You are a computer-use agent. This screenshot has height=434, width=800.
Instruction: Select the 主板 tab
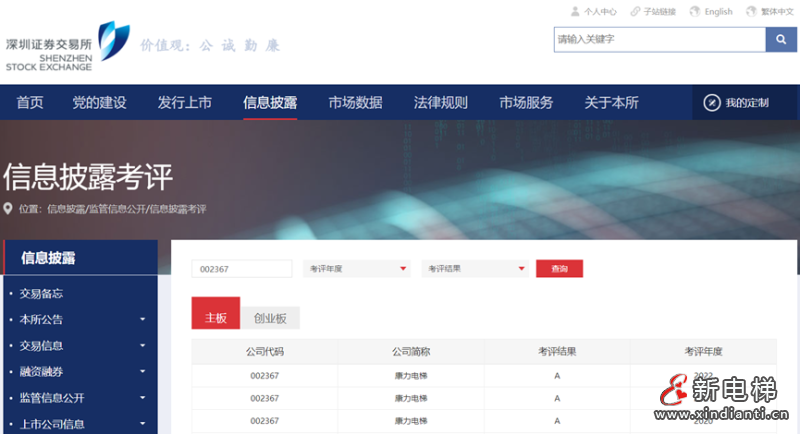[216, 318]
